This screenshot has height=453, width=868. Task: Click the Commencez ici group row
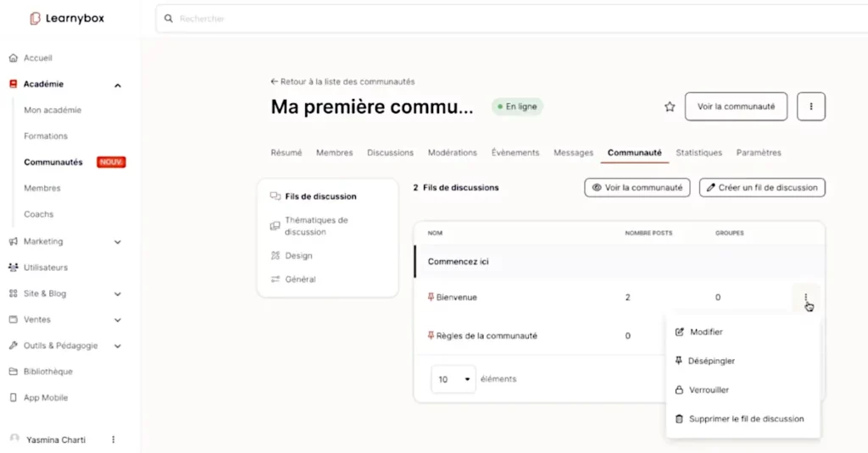pos(619,262)
